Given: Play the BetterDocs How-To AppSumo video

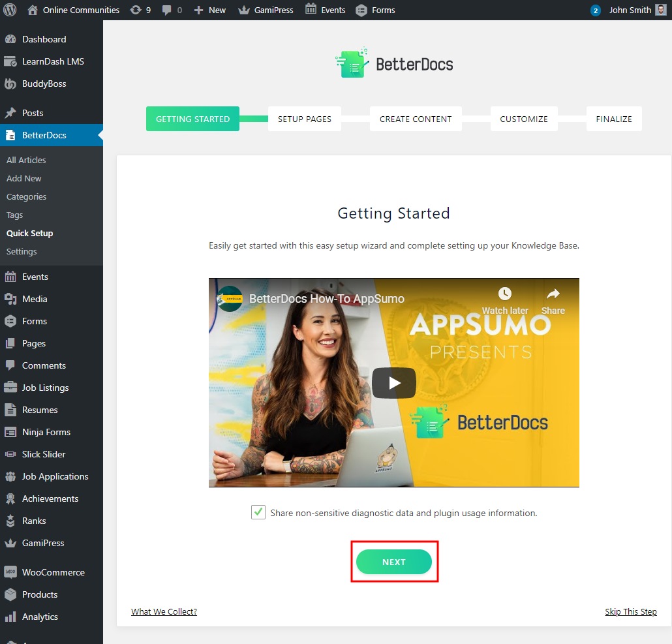Looking at the screenshot, I should click(393, 383).
